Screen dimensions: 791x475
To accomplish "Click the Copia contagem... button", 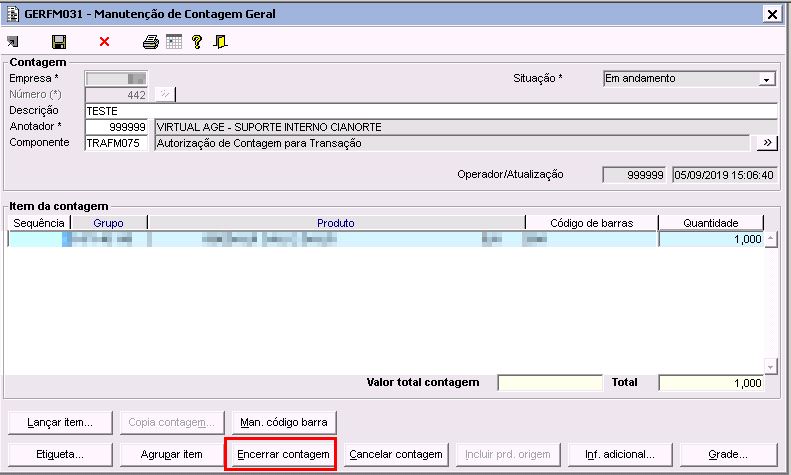I will point(172,423).
